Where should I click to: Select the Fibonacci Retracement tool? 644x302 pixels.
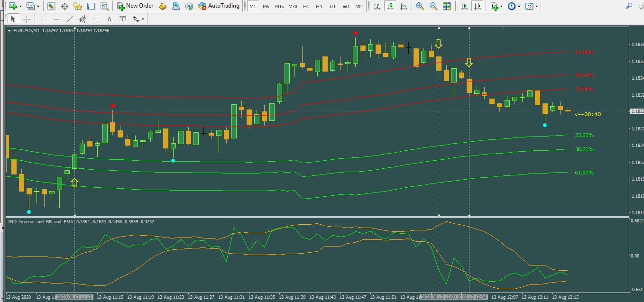[96, 19]
